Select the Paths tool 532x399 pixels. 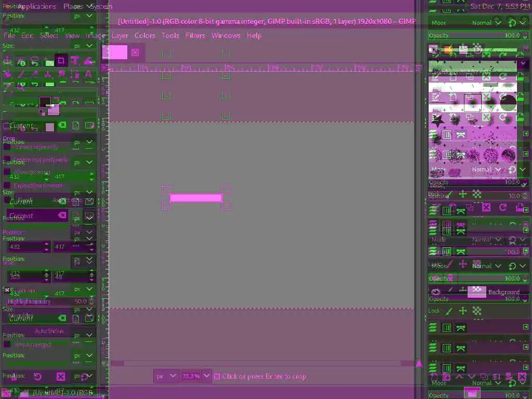pyautogui.click(x=75, y=74)
